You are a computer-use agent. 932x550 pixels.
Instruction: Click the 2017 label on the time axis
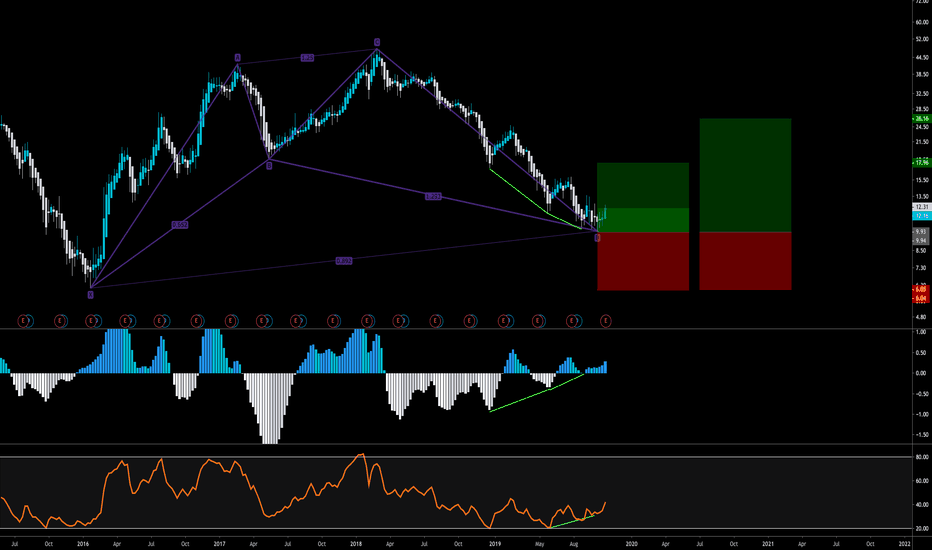(219, 543)
